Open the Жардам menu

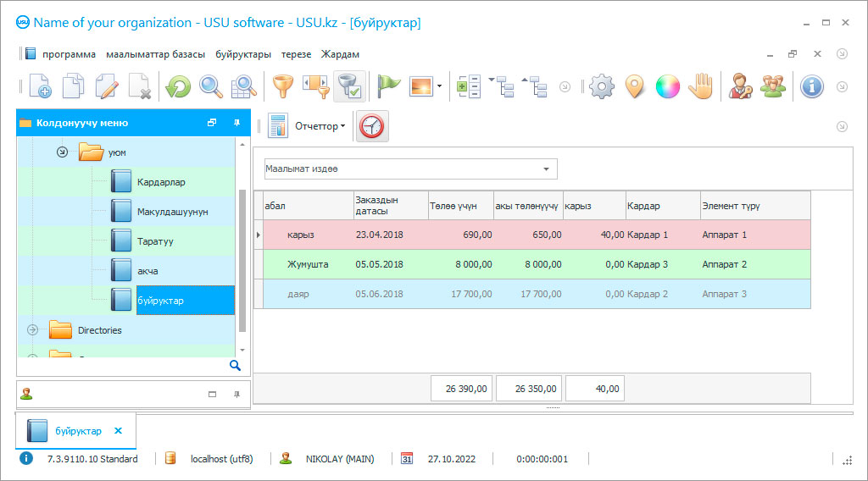pyautogui.click(x=340, y=54)
